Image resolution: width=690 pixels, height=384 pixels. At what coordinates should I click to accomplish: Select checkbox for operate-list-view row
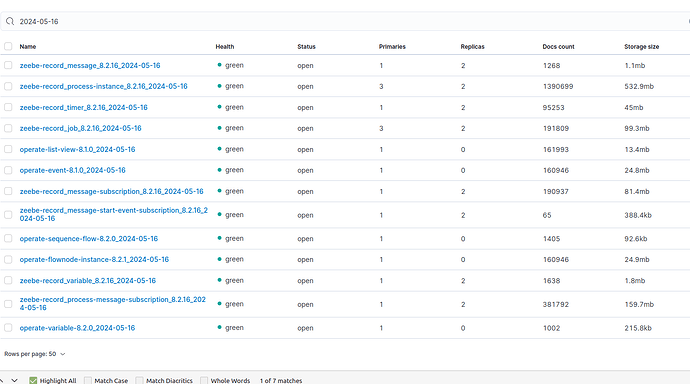pyautogui.click(x=8, y=149)
